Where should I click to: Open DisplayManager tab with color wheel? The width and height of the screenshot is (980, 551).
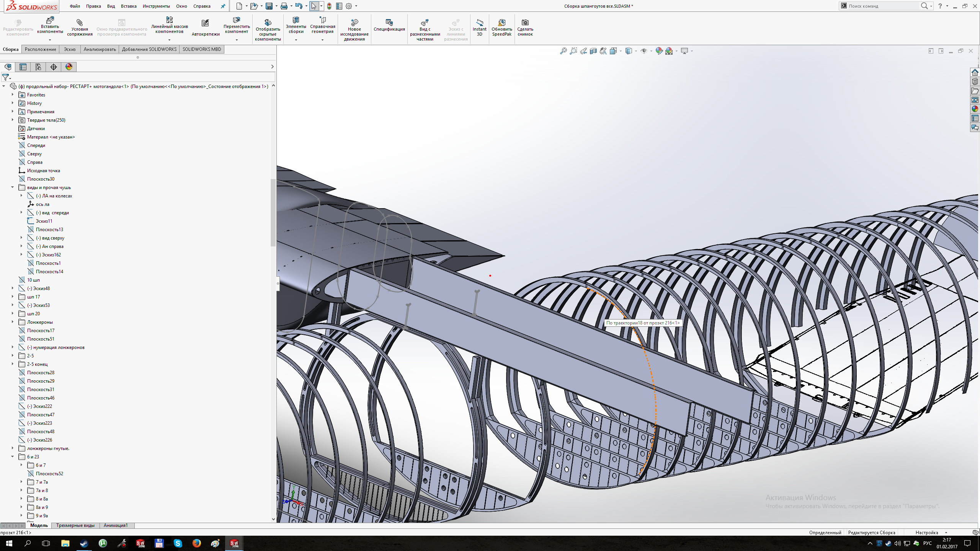69,67
